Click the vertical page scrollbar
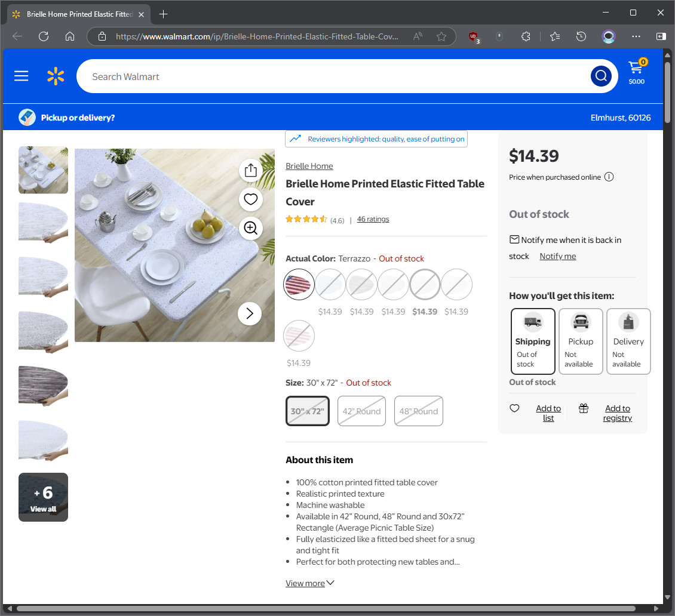 (667, 93)
